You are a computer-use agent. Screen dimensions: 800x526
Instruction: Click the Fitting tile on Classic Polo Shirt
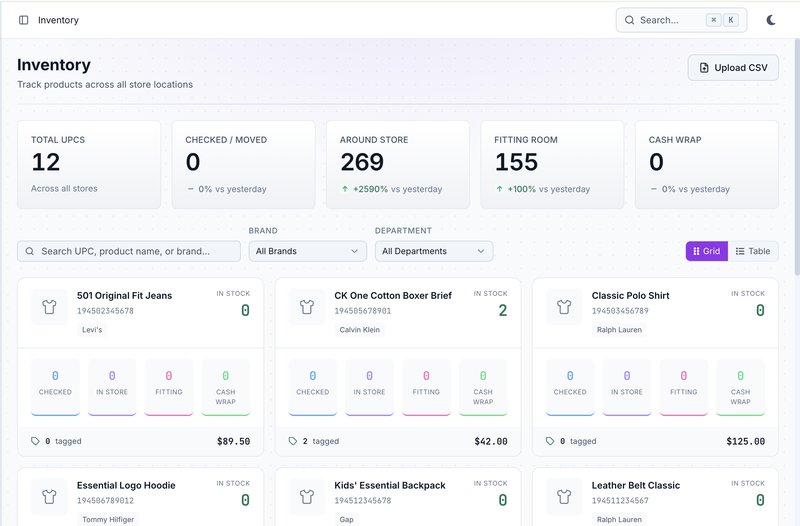pyautogui.click(x=684, y=385)
